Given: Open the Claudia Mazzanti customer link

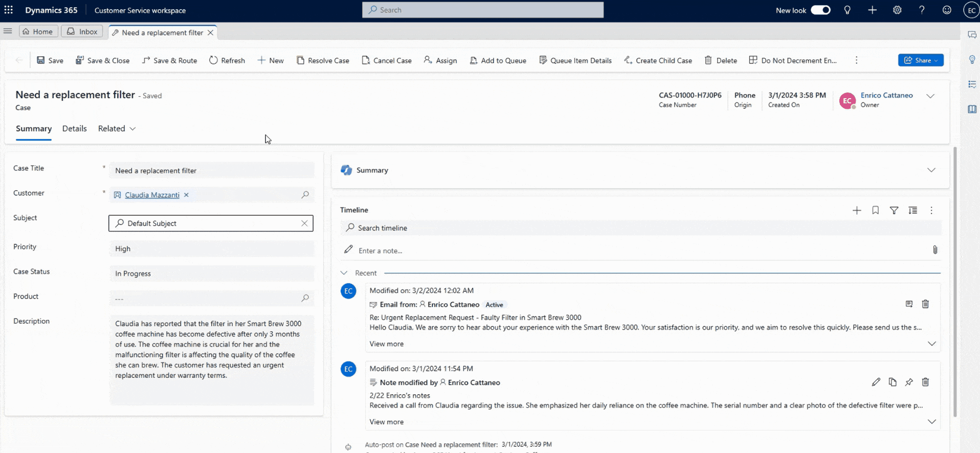Looking at the screenshot, I should 152,195.
